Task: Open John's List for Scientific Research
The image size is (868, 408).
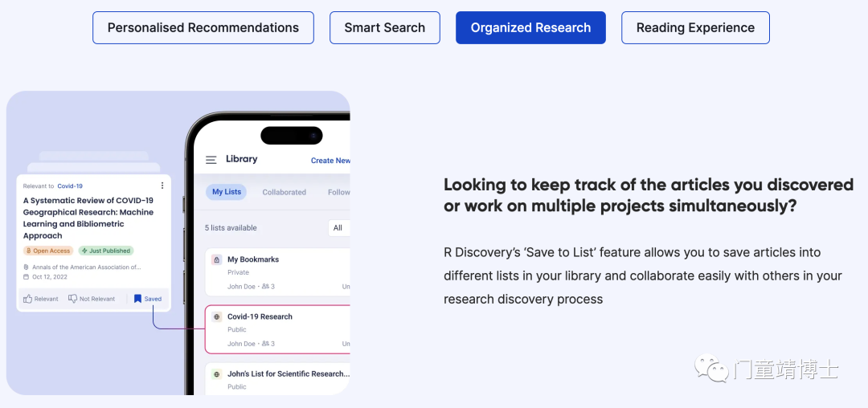Action: (x=277, y=379)
